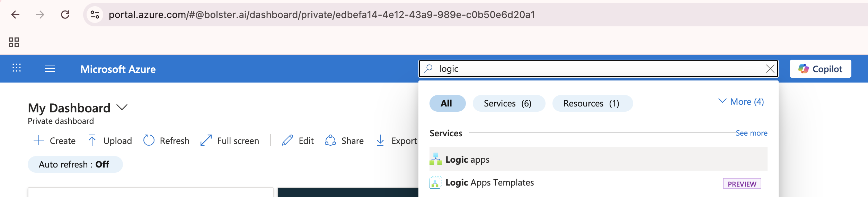Expand the My Dashboard dropdown chevron

pyautogui.click(x=122, y=108)
